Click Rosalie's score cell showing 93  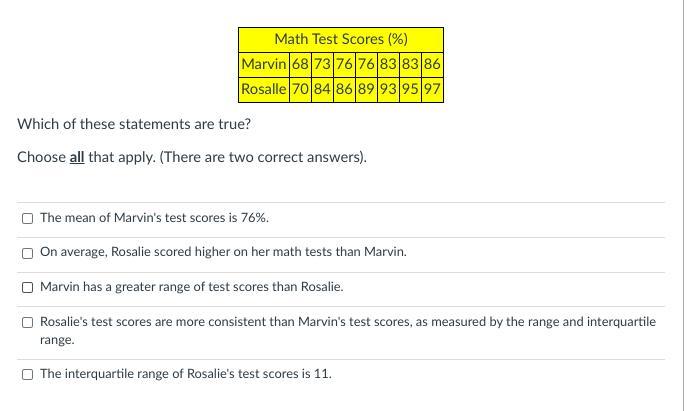388,89
